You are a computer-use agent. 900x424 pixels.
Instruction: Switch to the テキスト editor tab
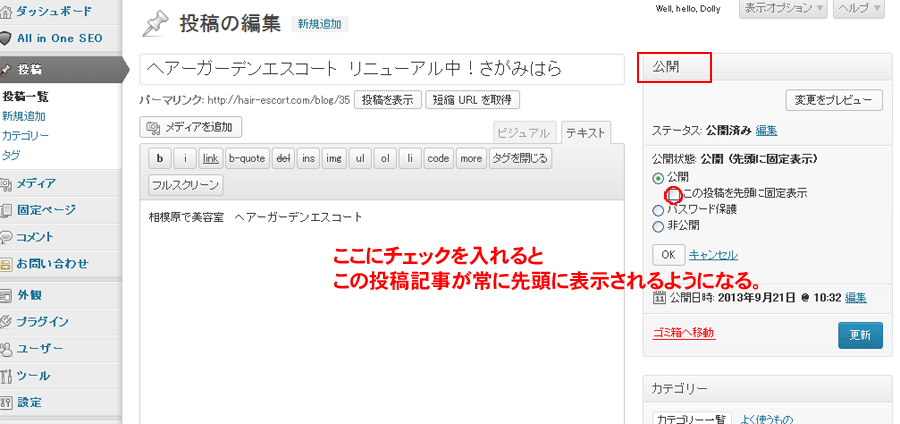pyautogui.click(x=585, y=133)
